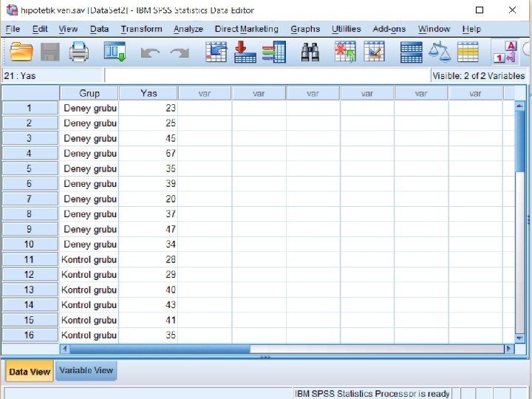Open the Find binoculars icon
Image resolution: width=532 pixels, height=399 pixels.
[x=310, y=52]
